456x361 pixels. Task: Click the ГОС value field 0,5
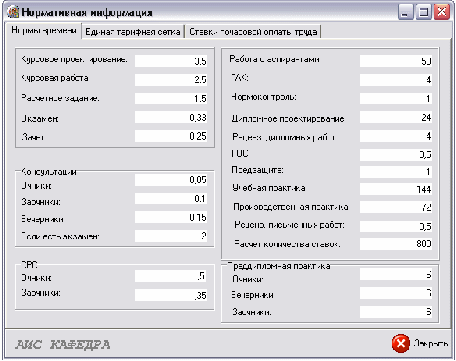pos(396,154)
